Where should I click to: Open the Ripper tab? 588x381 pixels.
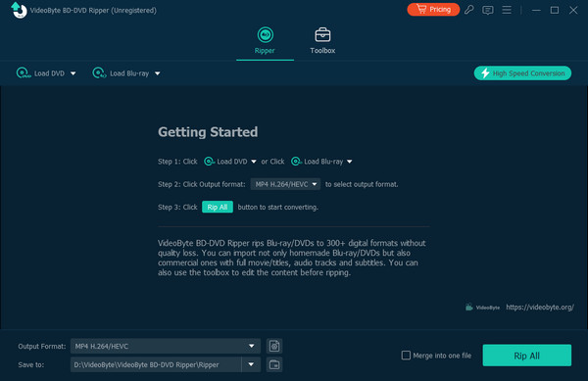point(265,41)
